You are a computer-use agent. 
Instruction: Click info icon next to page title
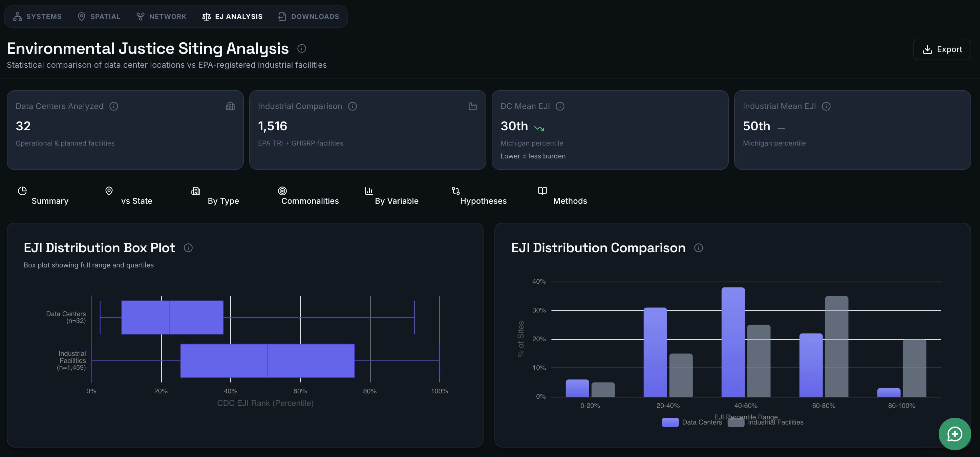click(x=301, y=49)
